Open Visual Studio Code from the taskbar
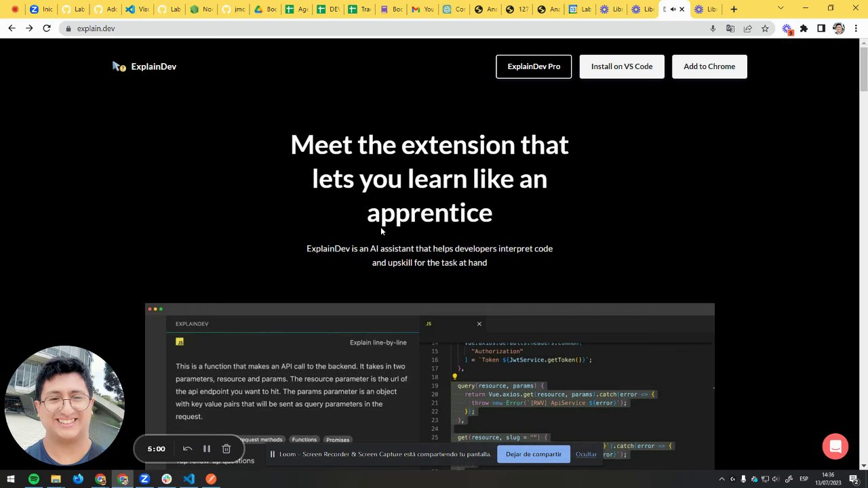The width and height of the screenshot is (868, 488). click(189, 479)
